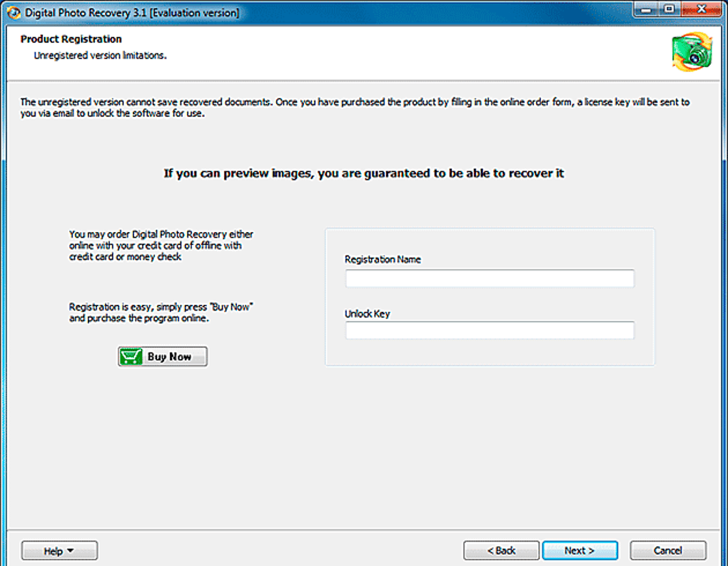Image resolution: width=728 pixels, height=566 pixels.
Task: Click the window title bar text
Action: click(x=133, y=13)
